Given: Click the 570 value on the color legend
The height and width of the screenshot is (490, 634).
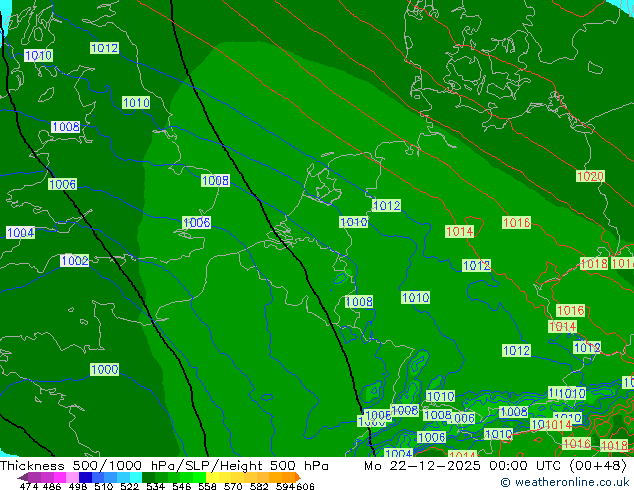Looking at the screenshot, I should tap(231, 487).
